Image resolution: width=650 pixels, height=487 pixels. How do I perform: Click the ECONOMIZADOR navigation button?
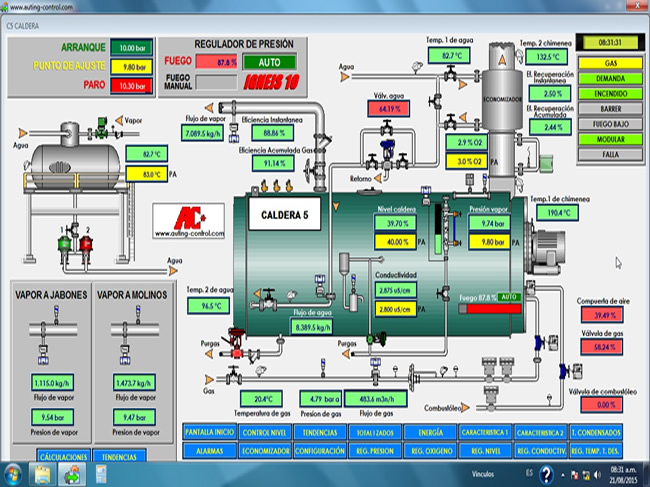[265, 451]
